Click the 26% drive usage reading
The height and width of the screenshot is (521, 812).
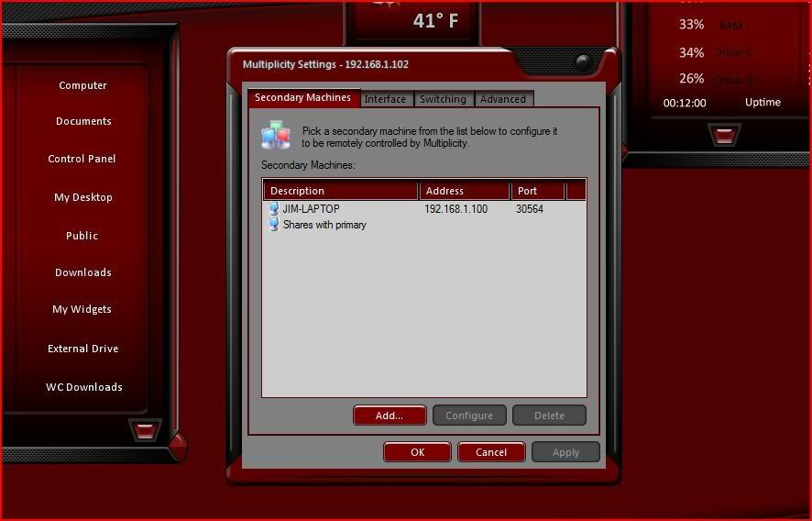[x=691, y=78]
